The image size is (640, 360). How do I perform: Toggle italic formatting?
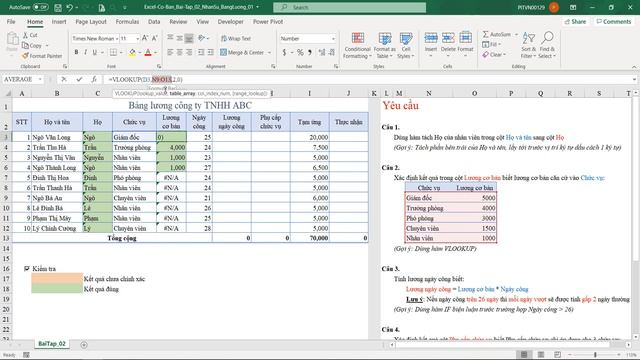(85, 52)
